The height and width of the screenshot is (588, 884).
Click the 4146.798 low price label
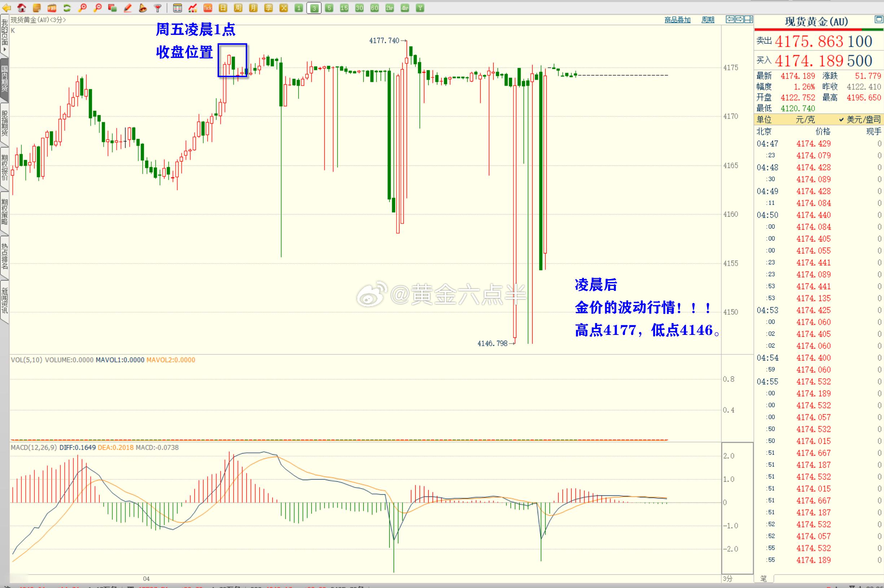tap(492, 344)
